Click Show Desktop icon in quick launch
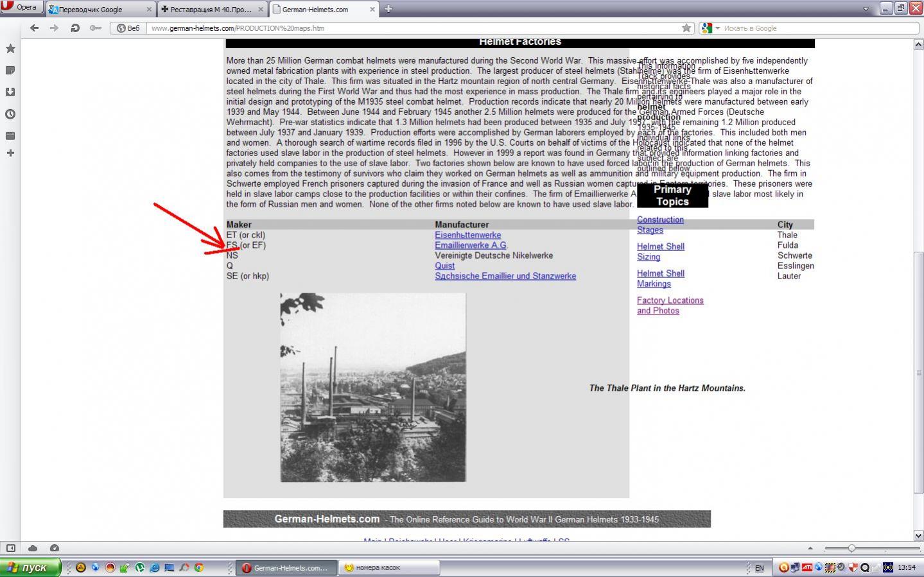 (170, 567)
